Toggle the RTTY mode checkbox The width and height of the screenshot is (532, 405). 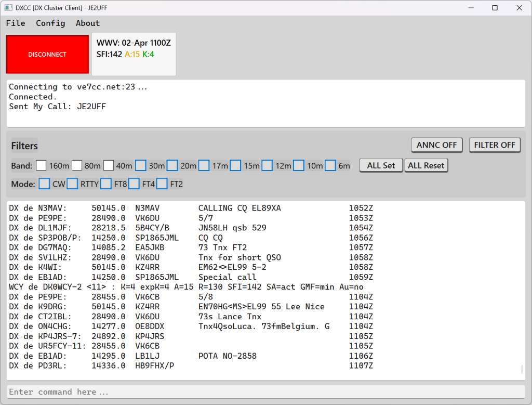pos(72,184)
